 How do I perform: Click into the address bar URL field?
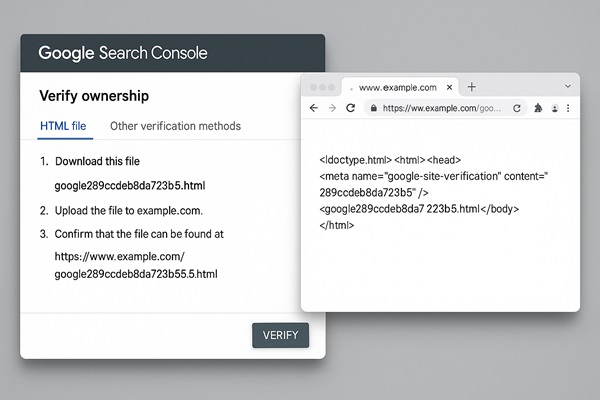[x=440, y=107]
